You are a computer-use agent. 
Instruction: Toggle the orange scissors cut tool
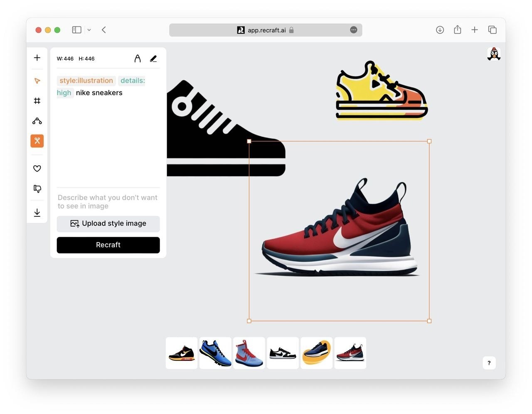click(x=37, y=141)
